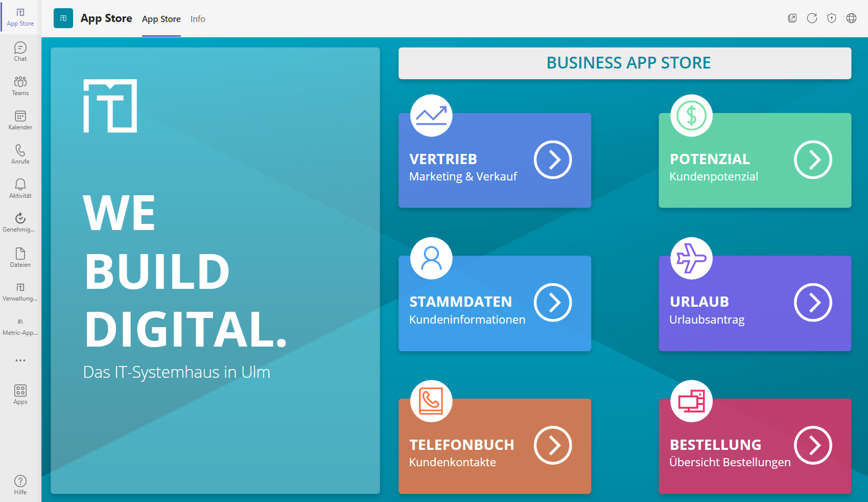Select the App Store tab
The height and width of the screenshot is (502, 868).
[x=161, y=19]
